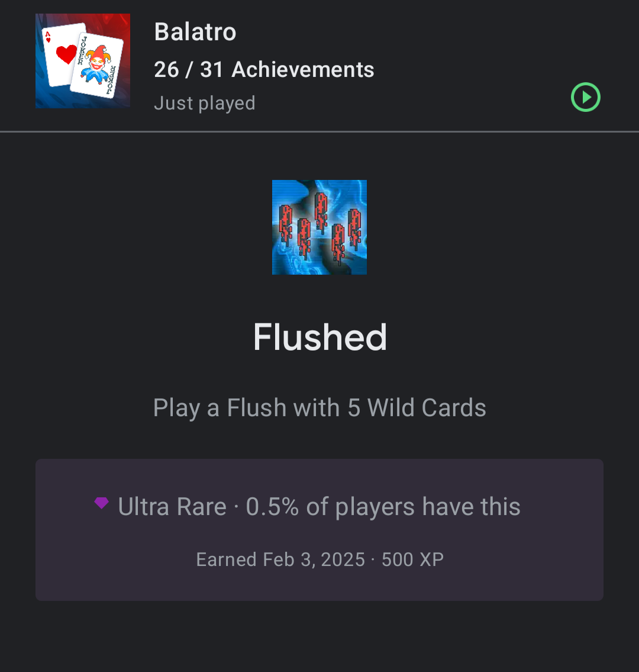Open the Balatro game cover thumbnail
This screenshot has height=672, width=639.
click(x=83, y=61)
